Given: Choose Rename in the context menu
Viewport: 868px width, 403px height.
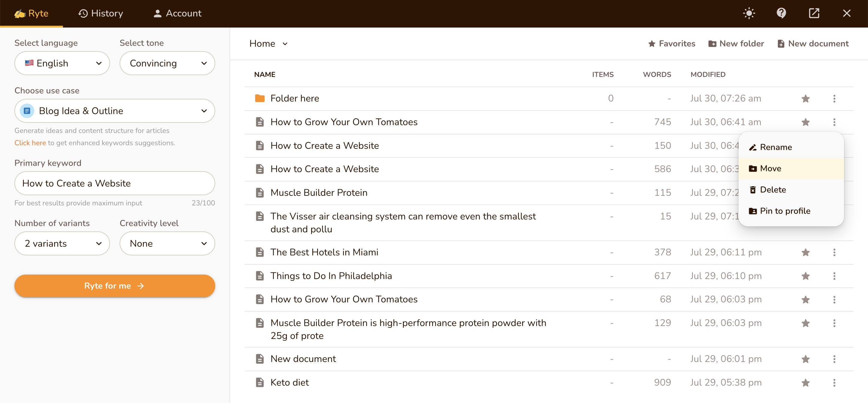Looking at the screenshot, I should [791, 147].
